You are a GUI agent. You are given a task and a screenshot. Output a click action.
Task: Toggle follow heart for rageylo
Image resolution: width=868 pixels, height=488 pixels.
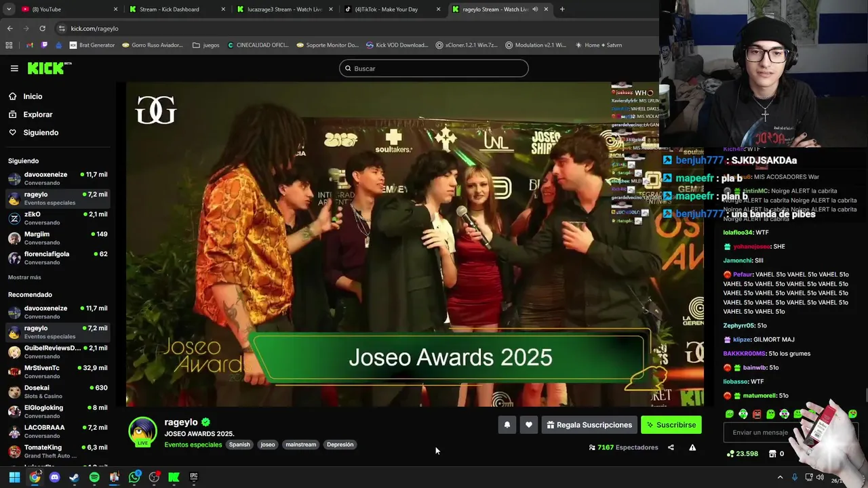pos(529,425)
